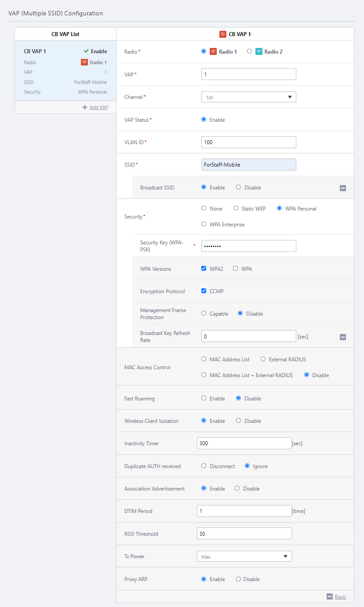Click the Basic link at bottom
Viewport: 364px width, 607px height.
coord(340,596)
